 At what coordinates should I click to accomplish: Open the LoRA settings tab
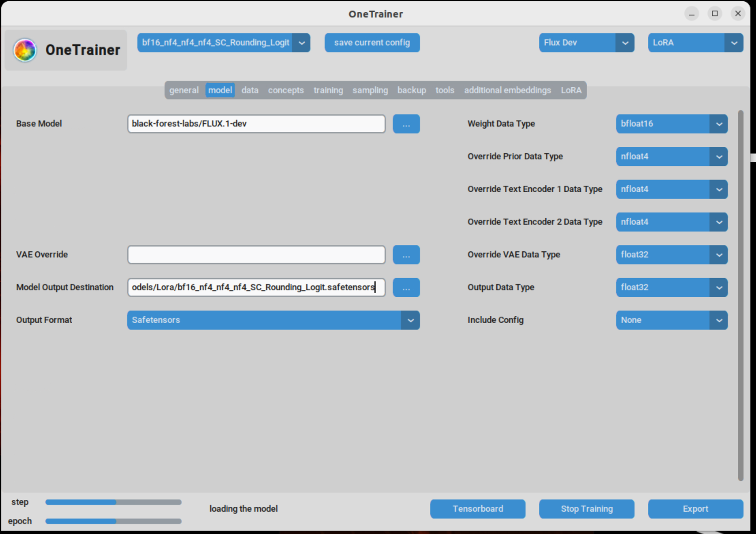pyautogui.click(x=571, y=90)
